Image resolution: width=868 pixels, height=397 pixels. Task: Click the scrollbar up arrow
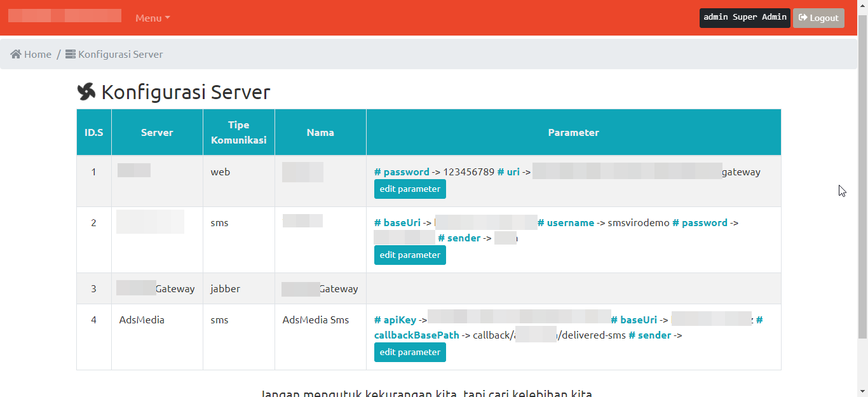pos(862,5)
